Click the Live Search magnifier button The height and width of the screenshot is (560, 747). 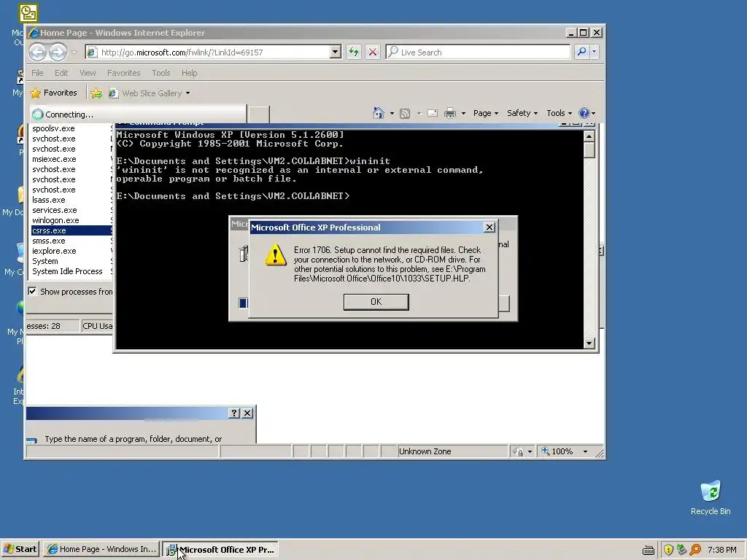pyautogui.click(x=581, y=52)
